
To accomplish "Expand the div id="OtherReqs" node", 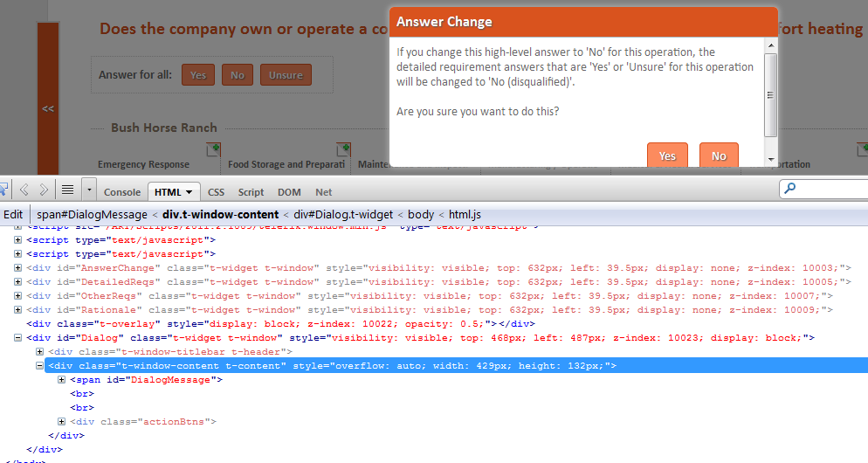I will coord(17,295).
